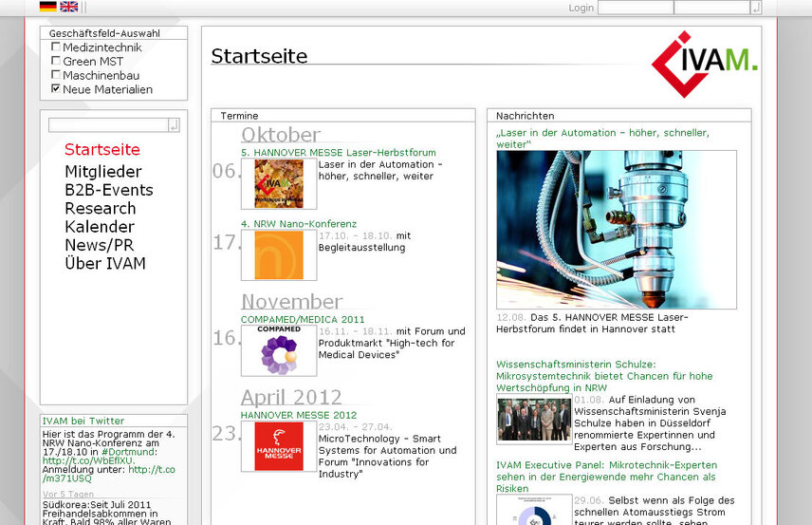The height and width of the screenshot is (525, 812).
Task: Enable the Green MST checkbox
Action: pyautogui.click(x=56, y=61)
